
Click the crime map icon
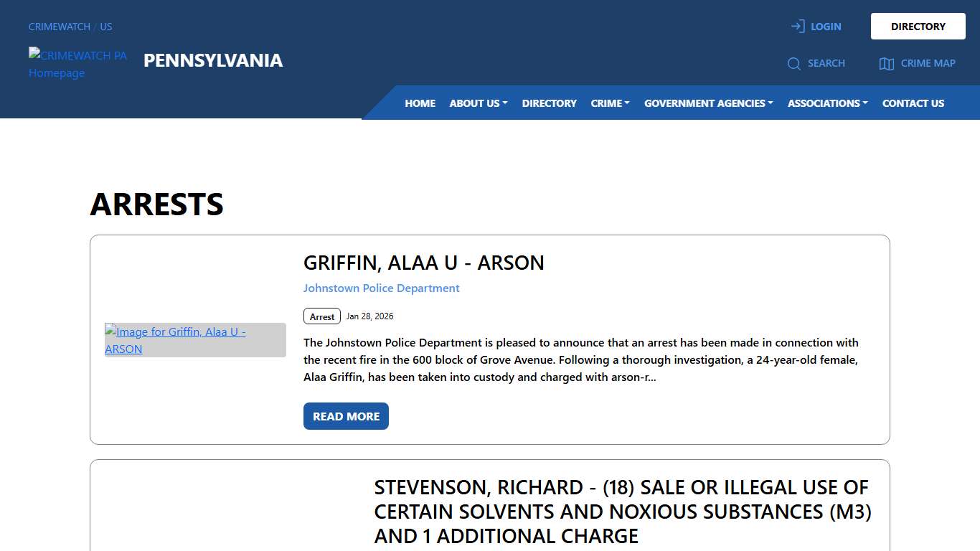[886, 64]
